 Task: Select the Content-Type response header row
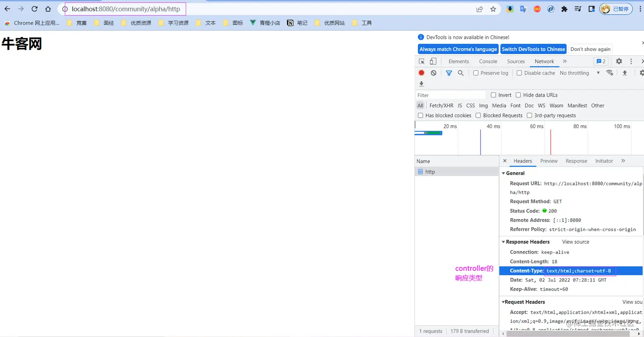click(571, 271)
